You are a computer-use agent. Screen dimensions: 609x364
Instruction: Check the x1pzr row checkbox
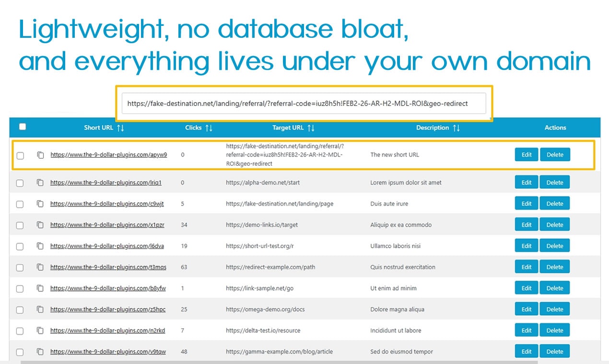(20, 226)
